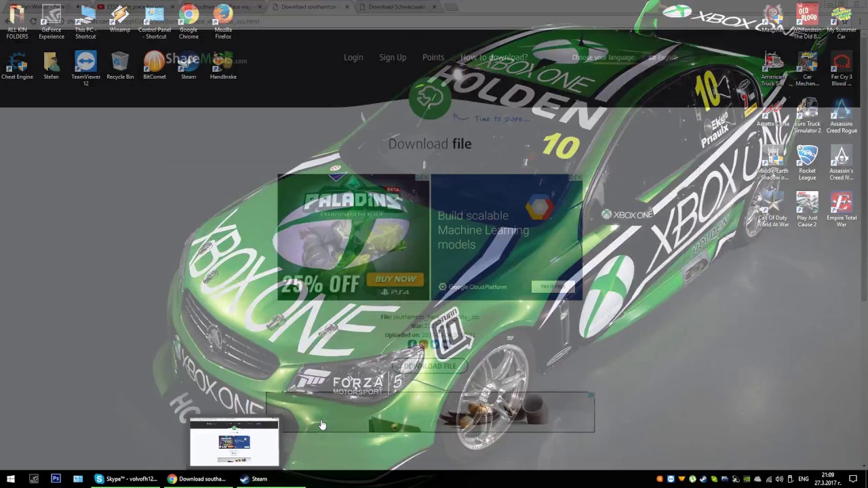The width and height of the screenshot is (868, 488).
Task: Click the TeamViewer tray icon
Action: tap(671, 479)
